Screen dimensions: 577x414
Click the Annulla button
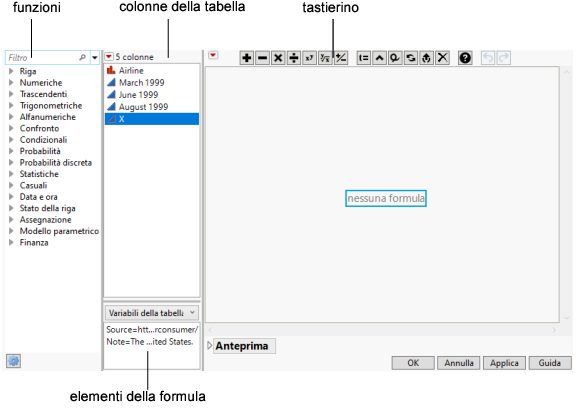click(x=459, y=363)
